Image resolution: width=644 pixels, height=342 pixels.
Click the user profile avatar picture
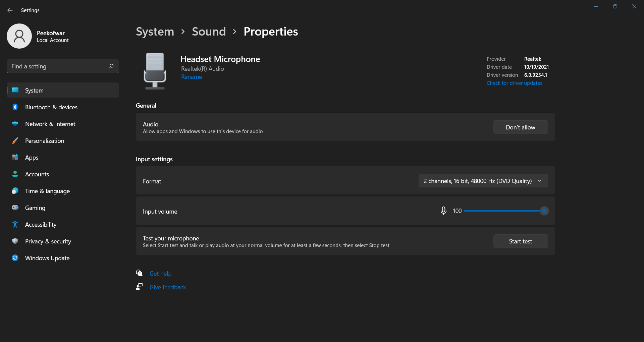pyautogui.click(x=19, y=36)
